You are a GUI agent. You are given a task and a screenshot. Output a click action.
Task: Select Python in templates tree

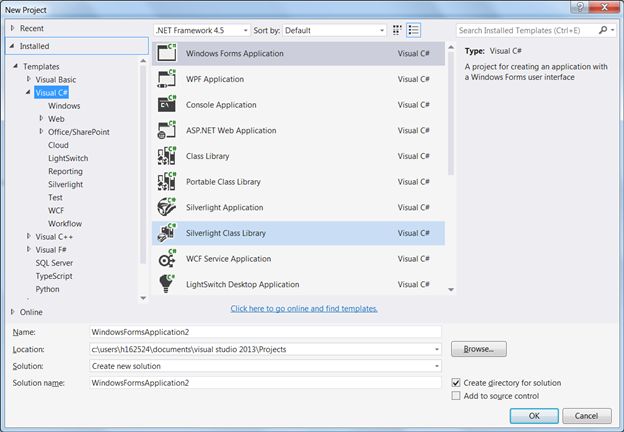[x=47, y=289]
